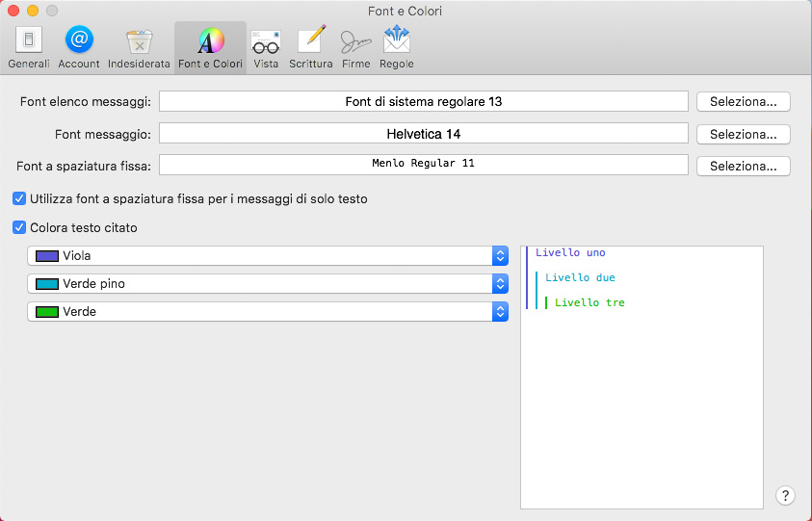Click Seleziona for Font a spaziatura fissa
This screenshot has width=812, height=521.
click(x=743, y=167)
